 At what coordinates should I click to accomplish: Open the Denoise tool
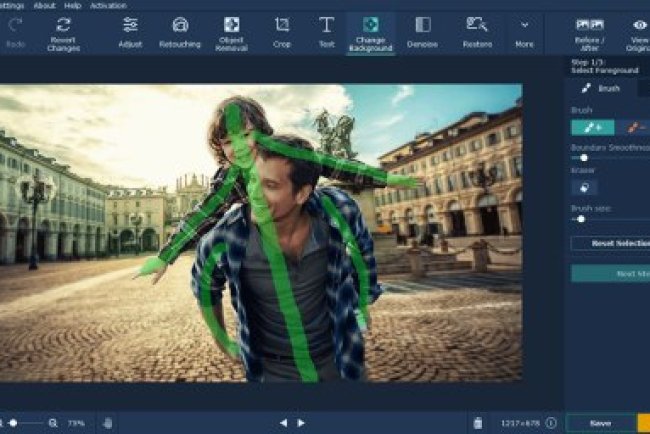tap(423, 25)
